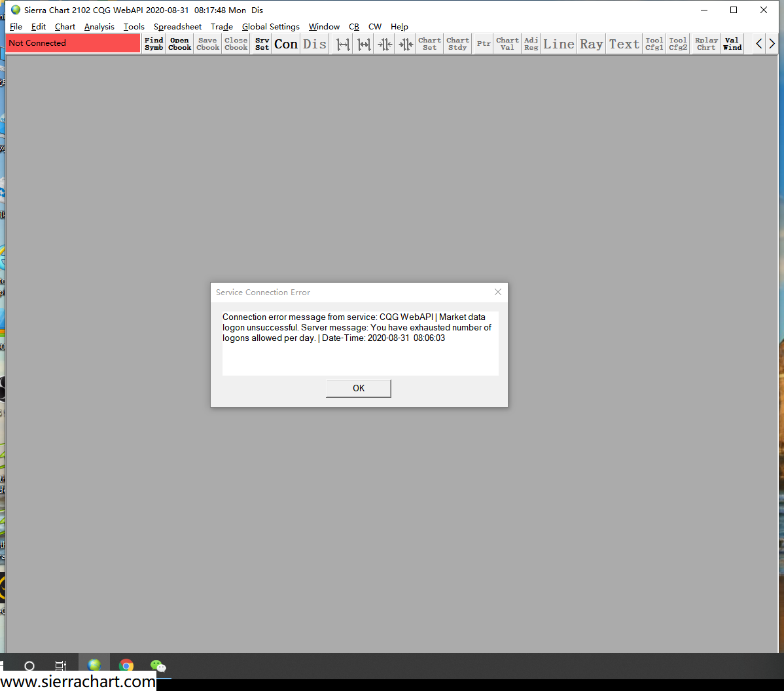The image size is (784, 691).
Task: Select the Ray drawing tool
Action: click(592, 44)
